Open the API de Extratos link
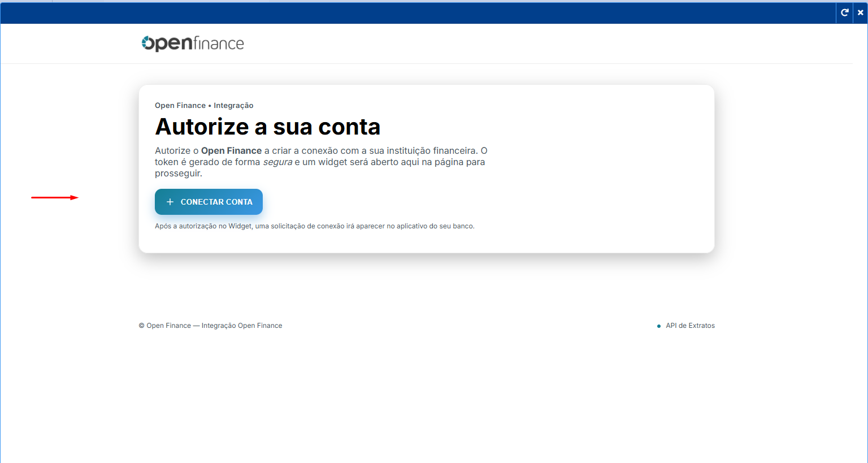This screenshot has height=463, width=868. coord(690,326)
